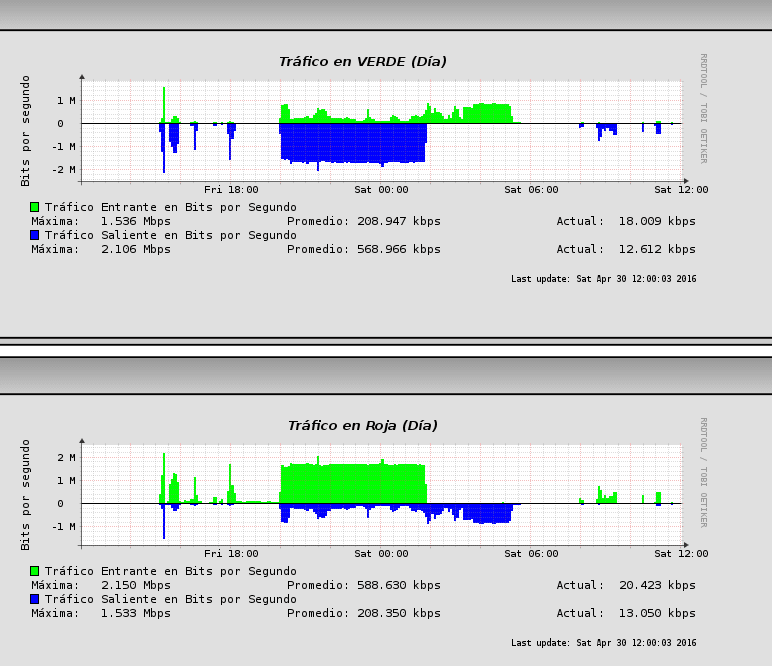Click green incoming traffic swatch in Roja legend
Screen dimensions: 772x666
tap(34, 571)
